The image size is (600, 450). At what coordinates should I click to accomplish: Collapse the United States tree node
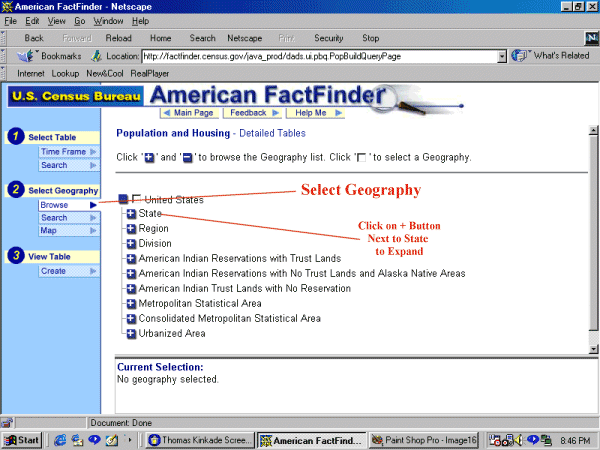coord(123,199)
